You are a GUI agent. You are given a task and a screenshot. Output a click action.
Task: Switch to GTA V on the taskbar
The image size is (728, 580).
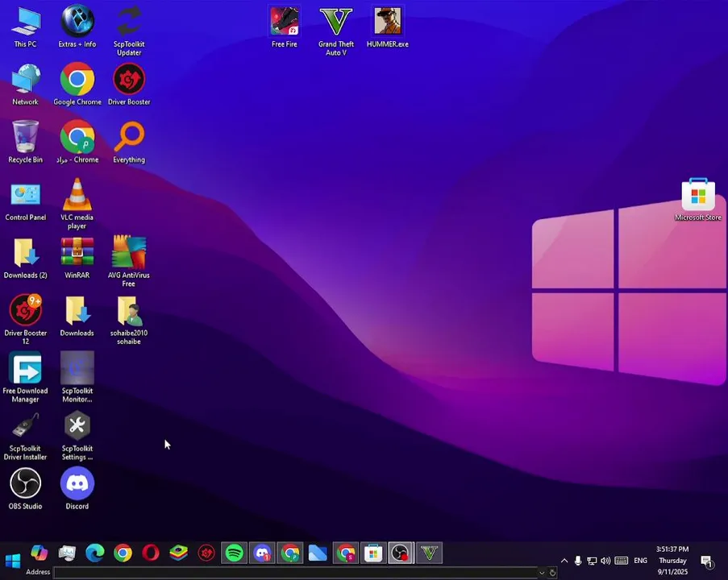click(x=430, y=553)
